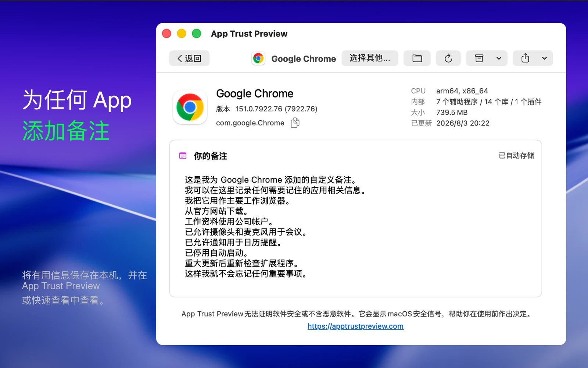
Task: Click the archive box icon
Action: (x=479, y=58)
